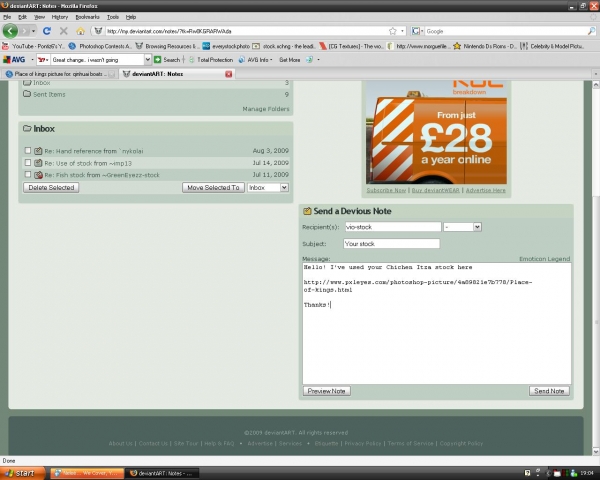The width and height of the screenshot is (600, 480).
Task: Click the note icon for Use of stock
Action: click(x=38, y=163)
